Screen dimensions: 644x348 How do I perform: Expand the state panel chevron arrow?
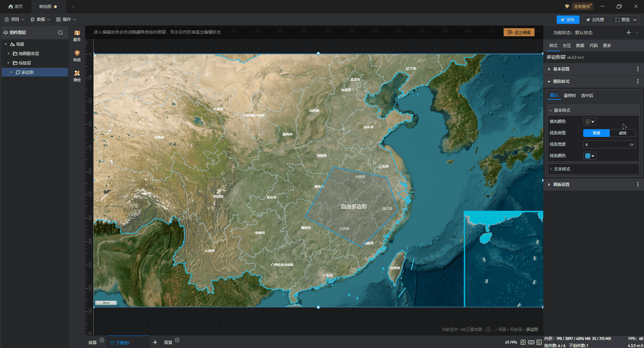tap(637, 33)
